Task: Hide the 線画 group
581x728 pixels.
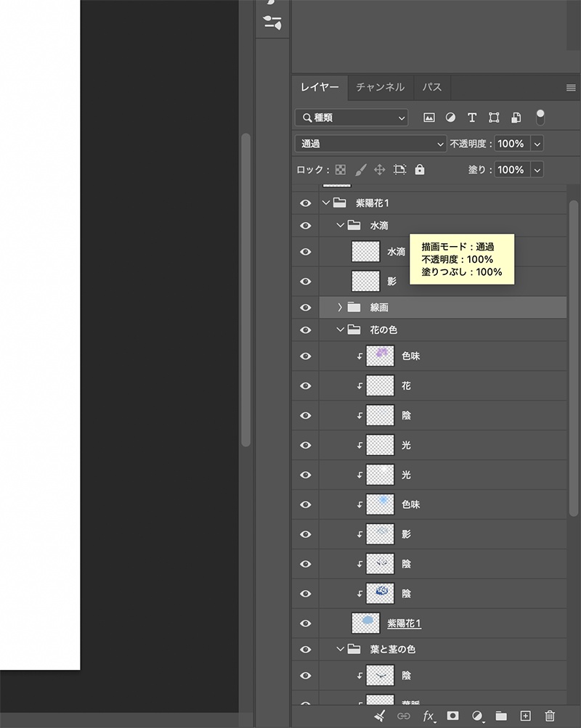Action: [306, 307]
